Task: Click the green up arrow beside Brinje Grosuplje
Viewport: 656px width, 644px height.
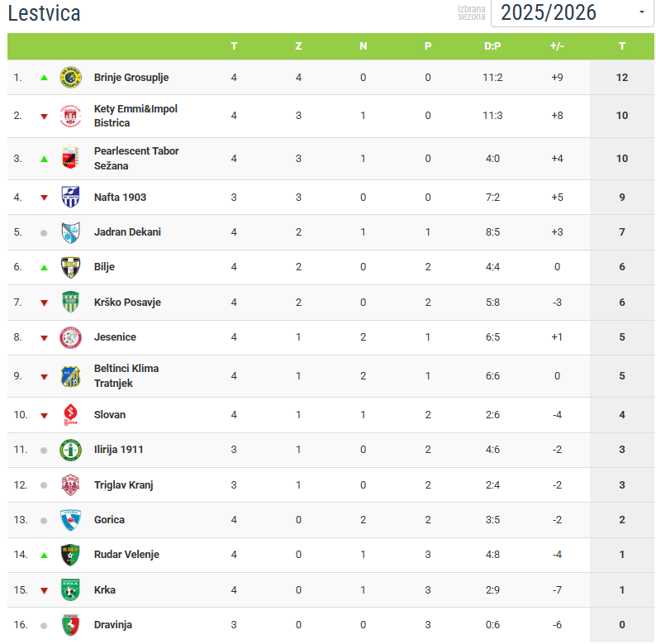Action: [x=44, y=78]
